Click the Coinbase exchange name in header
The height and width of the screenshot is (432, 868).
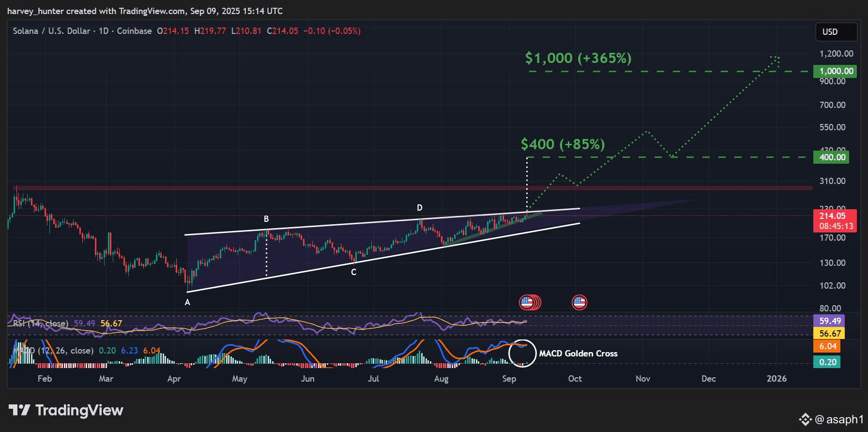[134, 31]
